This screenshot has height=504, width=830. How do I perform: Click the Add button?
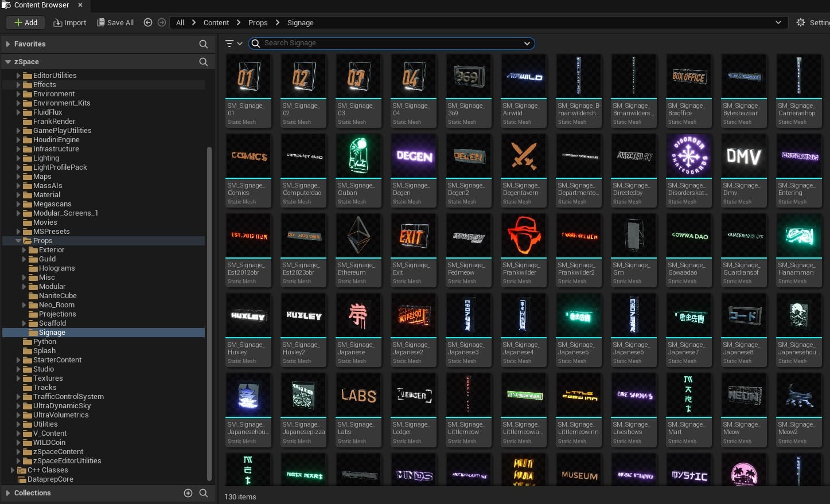[25, 22]
